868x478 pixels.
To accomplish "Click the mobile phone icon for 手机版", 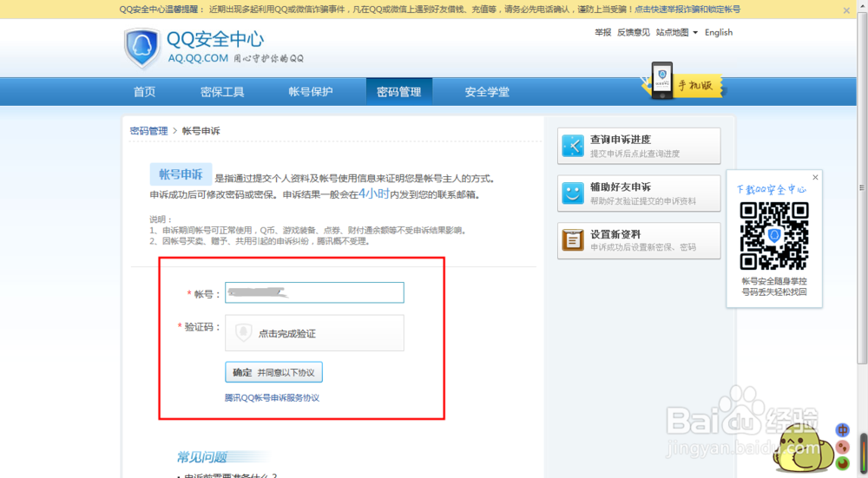I will [661, 80].
